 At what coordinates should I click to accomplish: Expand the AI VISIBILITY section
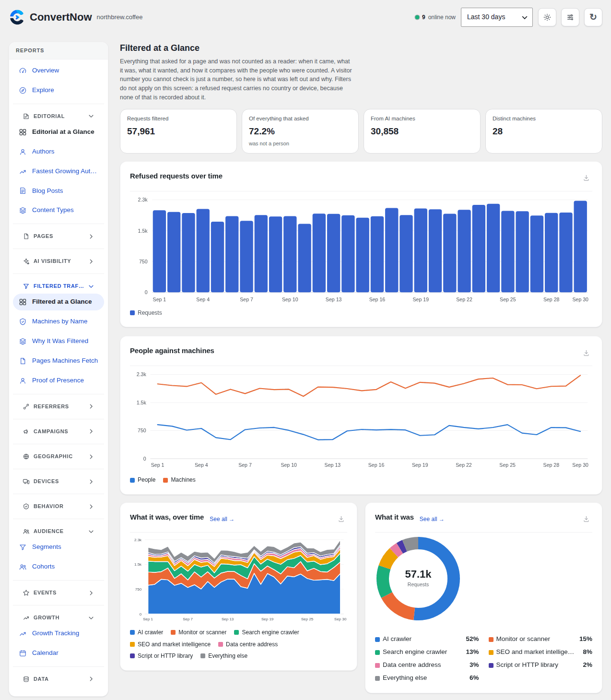tap(59, 261)
